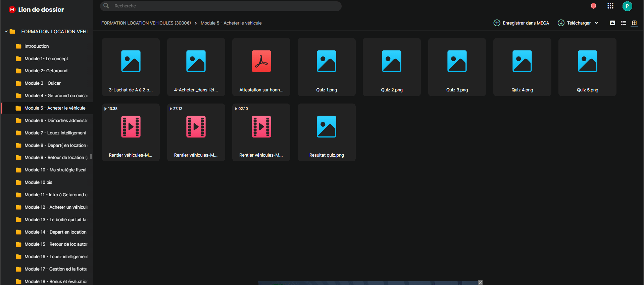Switch to grid thumbnail view
Screen dimensions: 644x285
click(634, 23)
